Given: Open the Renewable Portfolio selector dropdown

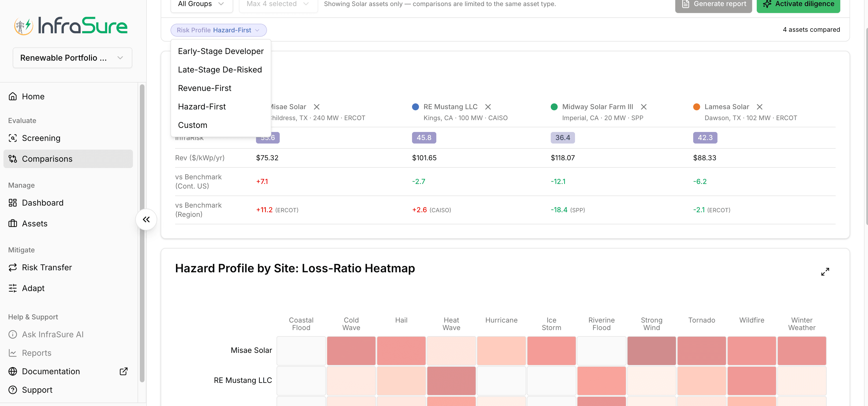Looking at the screenshot, I should click(x=73, y=58).
